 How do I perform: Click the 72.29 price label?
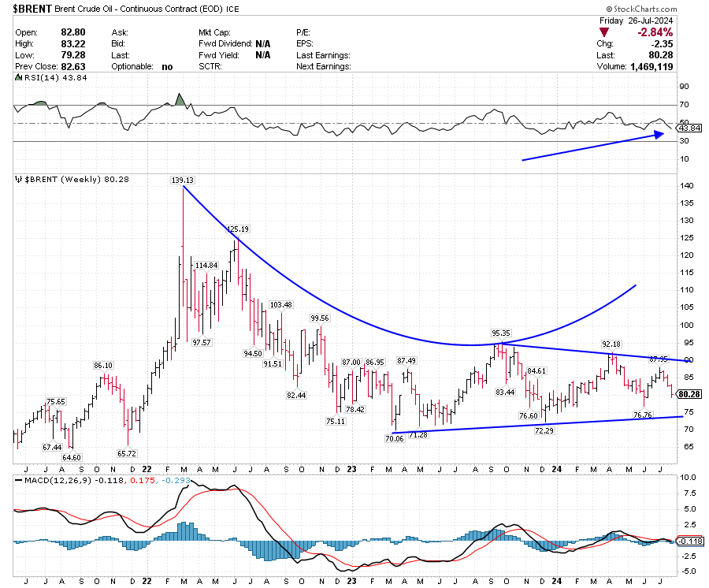coord(544,431)
